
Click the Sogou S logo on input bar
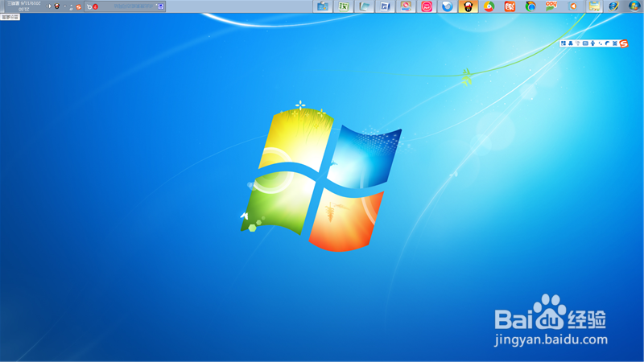tap(623, 43)
